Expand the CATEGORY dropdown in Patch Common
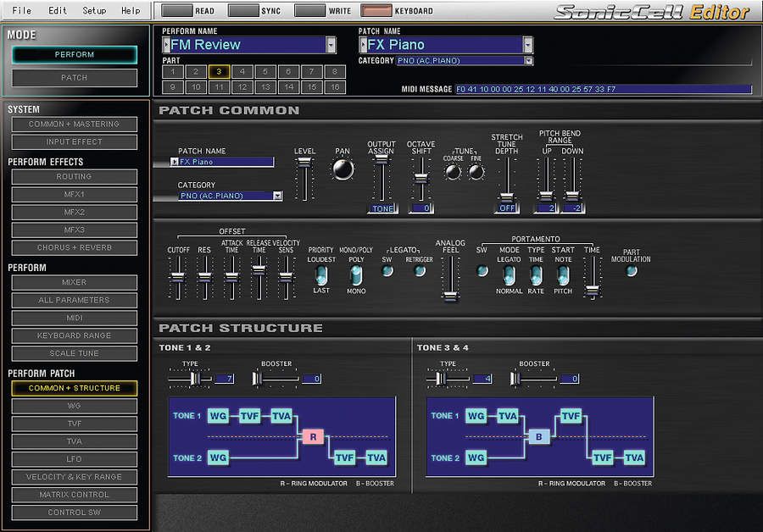This screenshot has height=532, width=763. coord(277,196)
